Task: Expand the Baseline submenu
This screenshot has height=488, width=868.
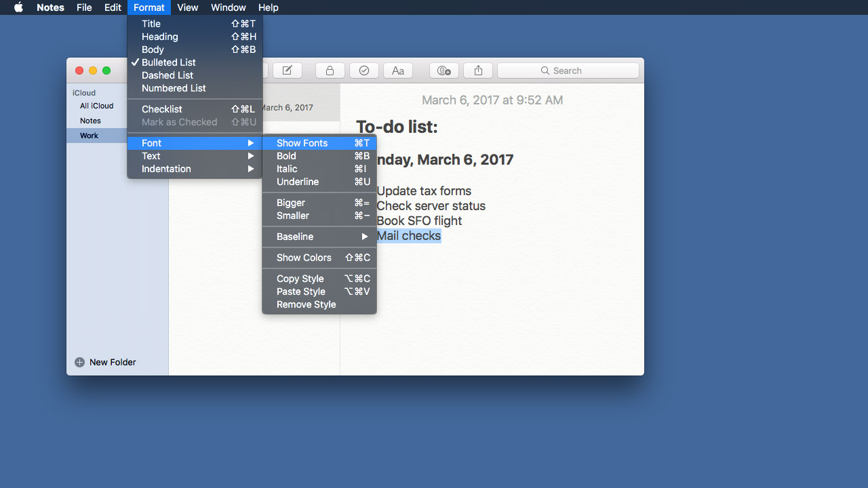Action: point(319,237)
